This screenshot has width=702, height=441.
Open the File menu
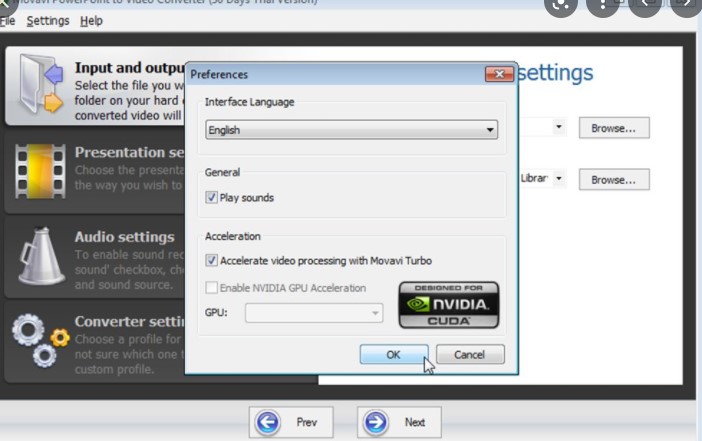pos(7,21)
